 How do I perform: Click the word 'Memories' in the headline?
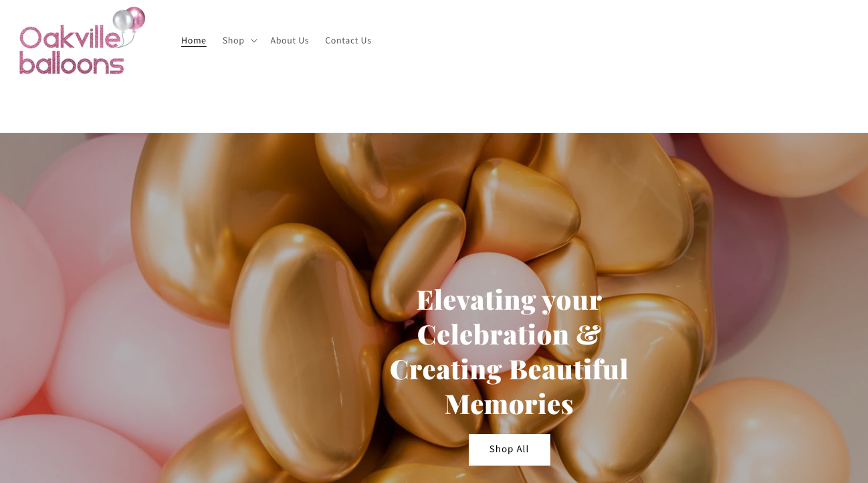point(509,404)
